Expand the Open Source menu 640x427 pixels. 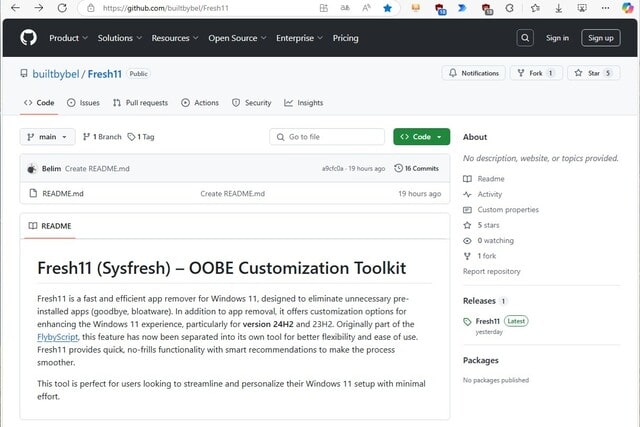(237, 38)
